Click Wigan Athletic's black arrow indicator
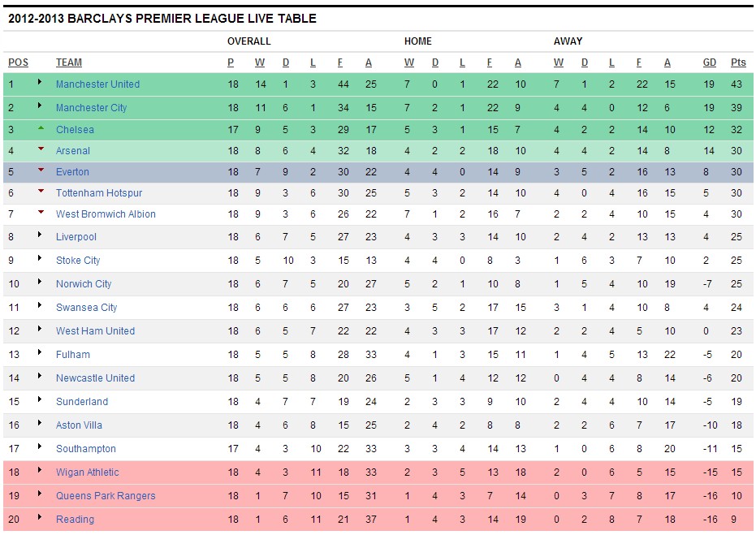Image resolution: width=756 pixels, height=535 pixels. [40, 470]
